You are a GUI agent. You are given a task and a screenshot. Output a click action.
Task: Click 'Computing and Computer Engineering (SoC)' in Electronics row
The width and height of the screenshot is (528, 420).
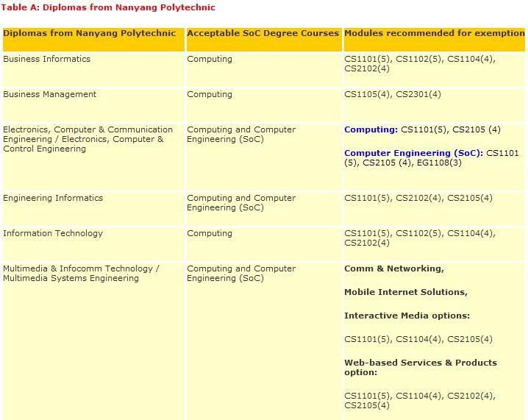pos(241,135)
